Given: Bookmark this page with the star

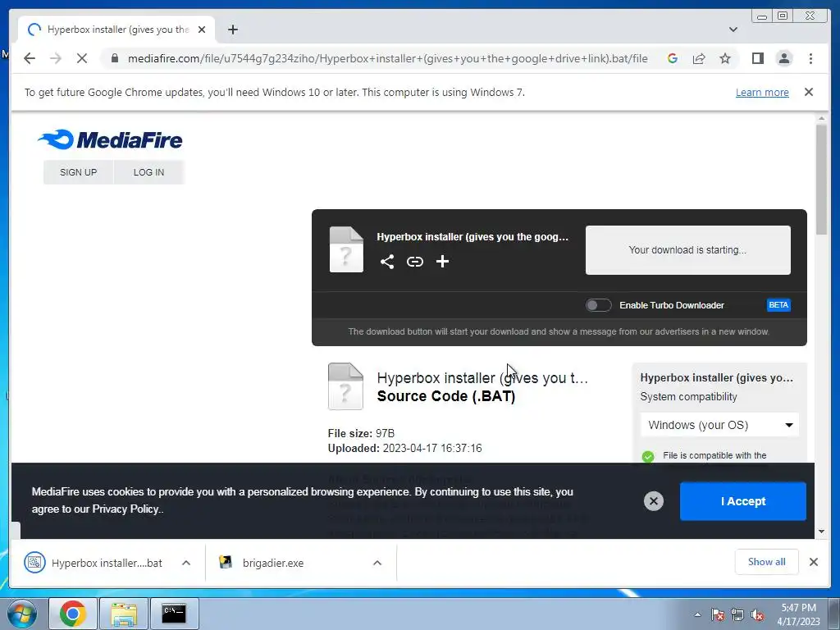Looking at the screenshot, I should pyautogui.click(x=725, y=58).
